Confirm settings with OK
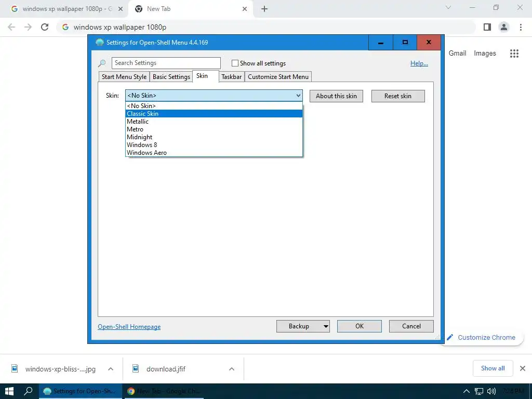 coord(360,326)
